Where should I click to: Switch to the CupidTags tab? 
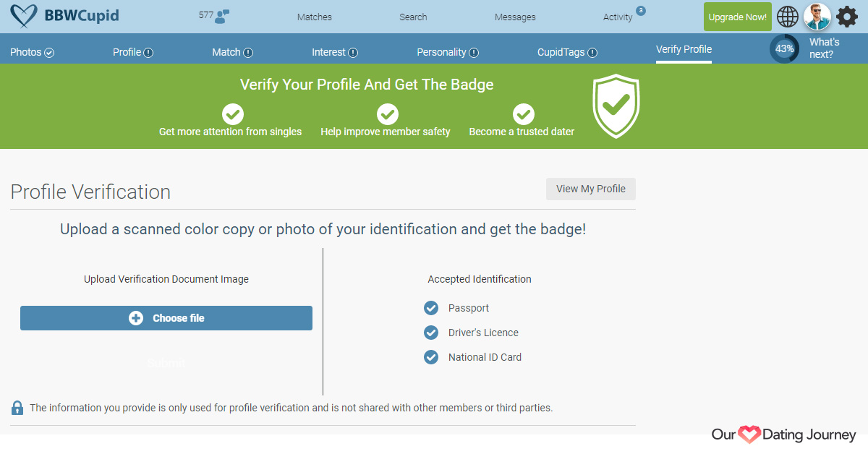coord(567,52)
